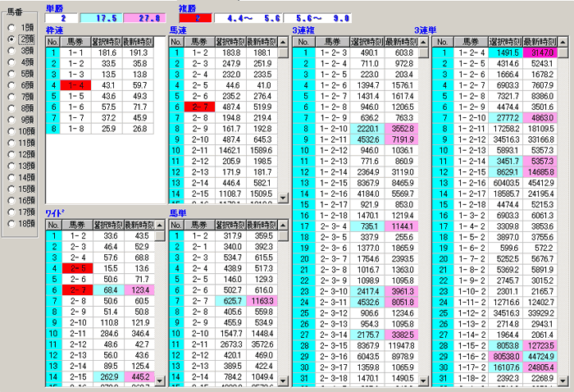The image size is (574, 392).
Task: Click the magenta 3147.0 cell in 3連単
Action: tap(540, 52)
